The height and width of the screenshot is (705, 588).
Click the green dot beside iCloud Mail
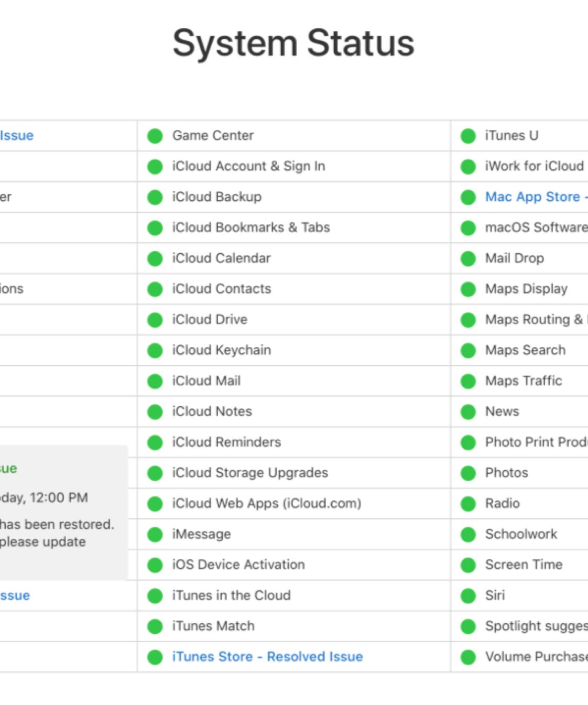(x=155, y=382)
